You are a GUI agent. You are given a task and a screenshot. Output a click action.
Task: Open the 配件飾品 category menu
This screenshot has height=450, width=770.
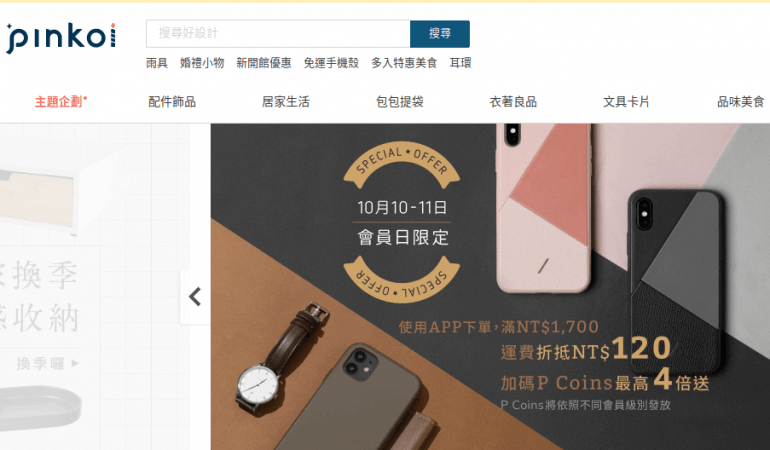pyautogui.click(x=172, y=102)
